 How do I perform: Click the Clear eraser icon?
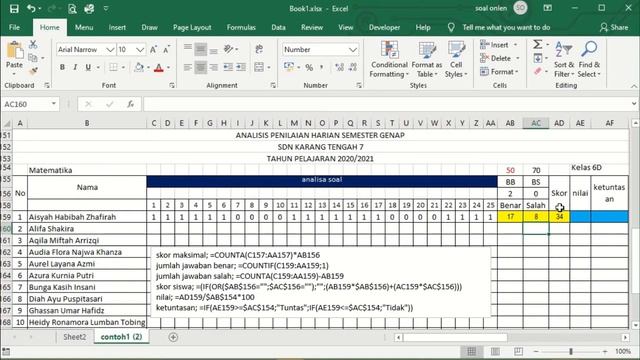click(538, 71)
